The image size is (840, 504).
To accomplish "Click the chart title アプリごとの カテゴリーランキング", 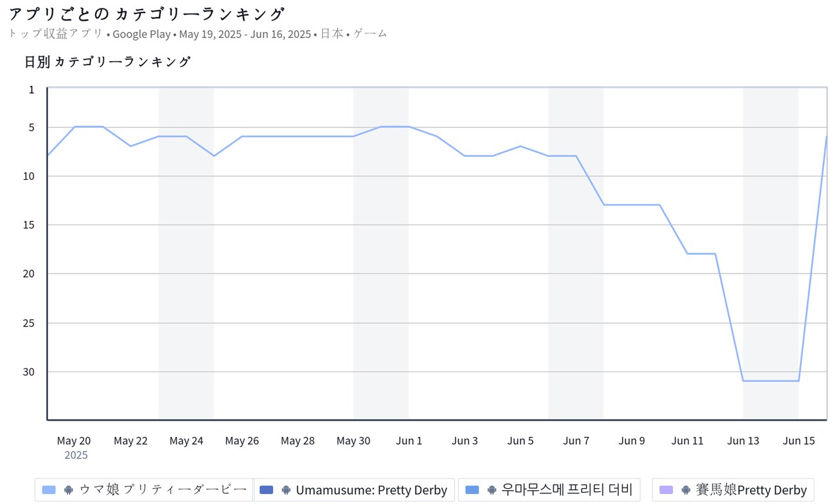I will (146, 14).
